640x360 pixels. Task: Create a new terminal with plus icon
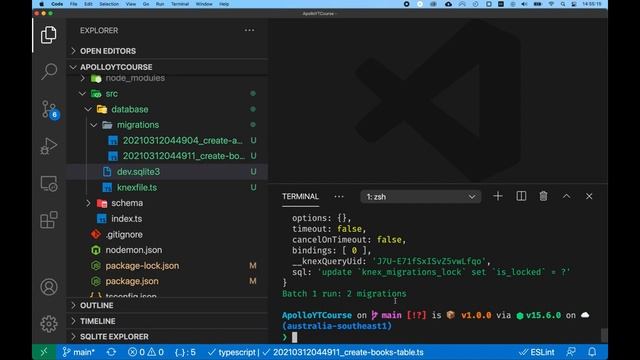click(498, 196)
